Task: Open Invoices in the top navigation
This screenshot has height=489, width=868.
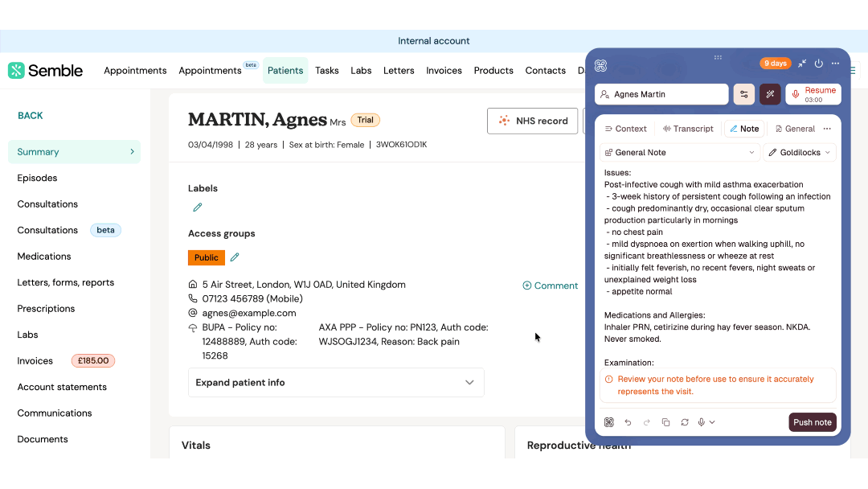Action: pos(444,70)
